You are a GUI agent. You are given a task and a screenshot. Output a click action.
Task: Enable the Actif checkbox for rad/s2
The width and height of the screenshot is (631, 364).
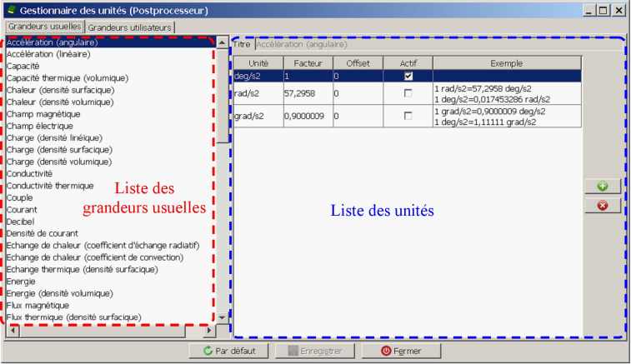tap(408, 93)
